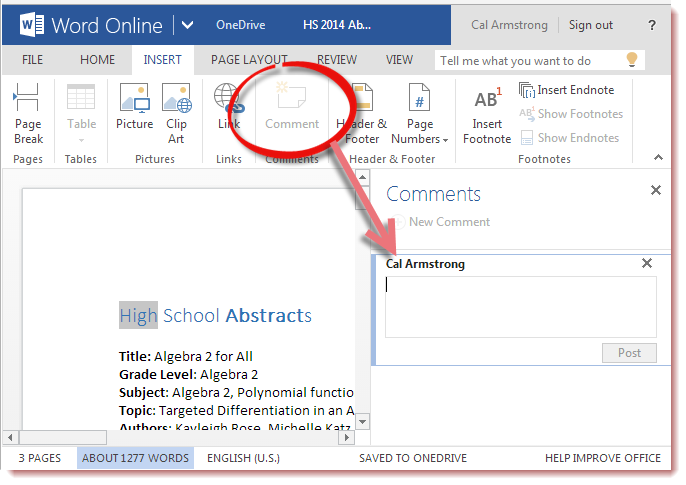Click Show Endnotes
This screenshot has width=686, height=485.
pyautogui.click(x=570, y=138)
